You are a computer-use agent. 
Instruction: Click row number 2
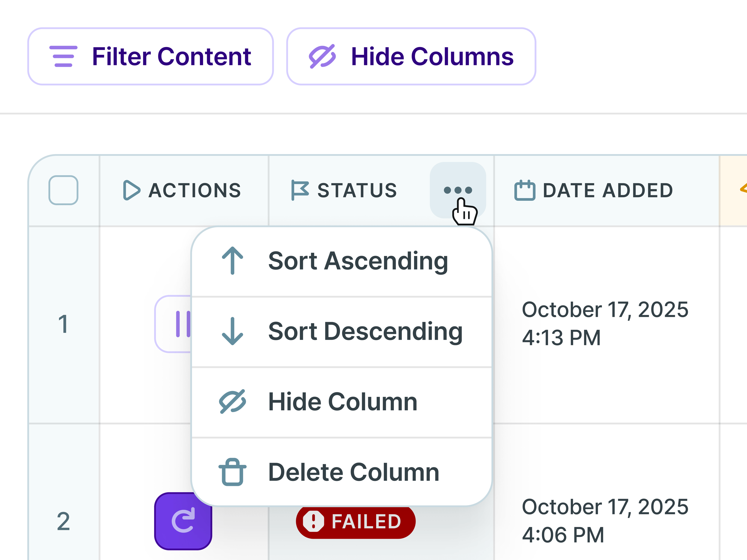click(63, 521)
